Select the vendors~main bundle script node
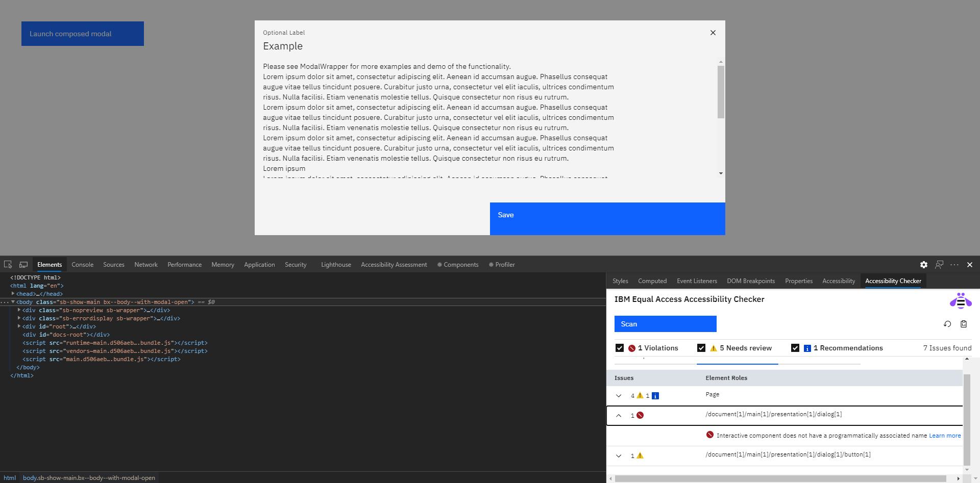Viewport: 980px width, 483px height. pyautogui.click(x=115, y=351)
